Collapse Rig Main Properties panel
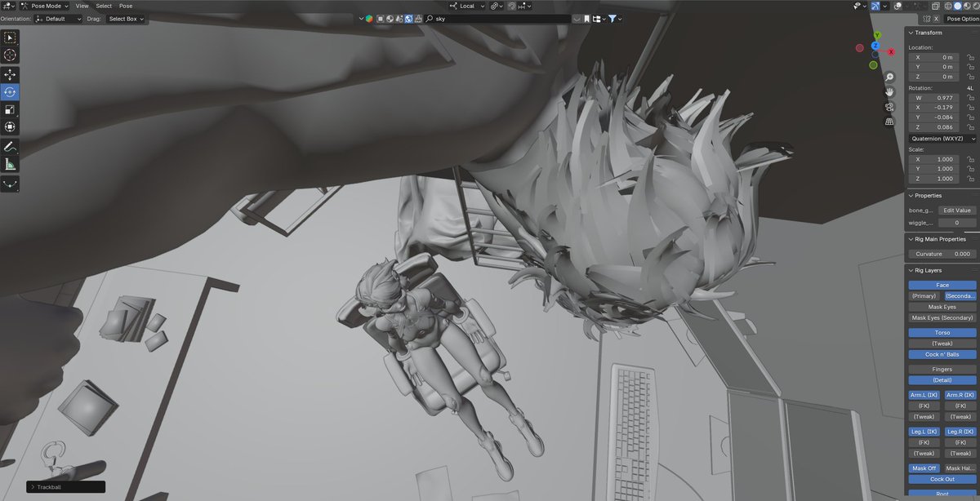 coord(938,239)
